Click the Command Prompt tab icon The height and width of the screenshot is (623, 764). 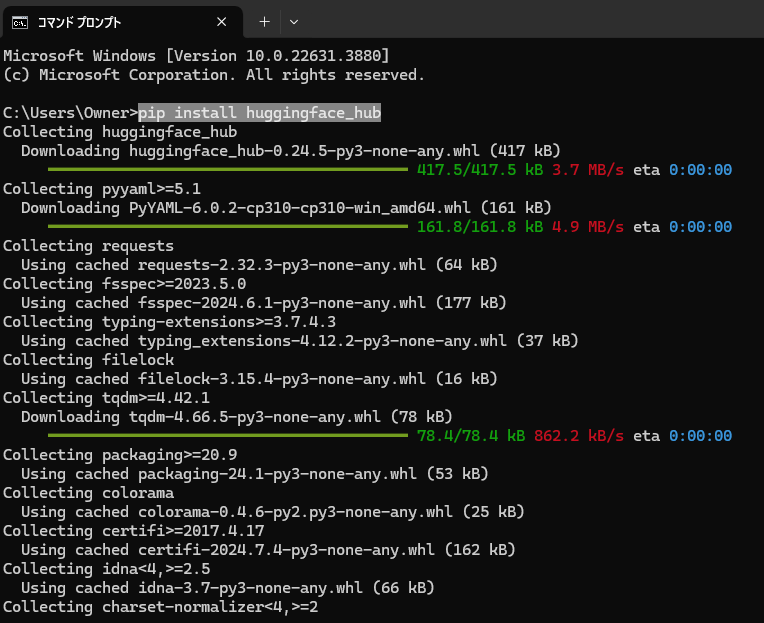[x=20, y=22]
